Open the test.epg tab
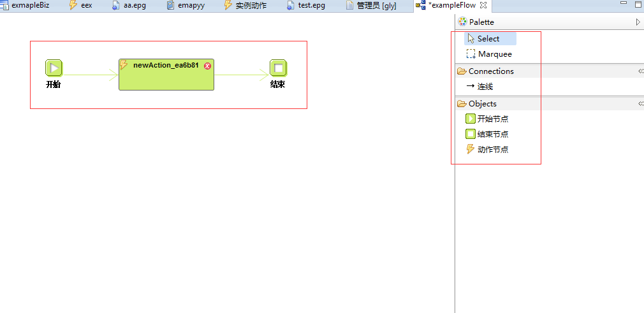The height and width of the screenshot is (313, 644). tap(306, 6)
